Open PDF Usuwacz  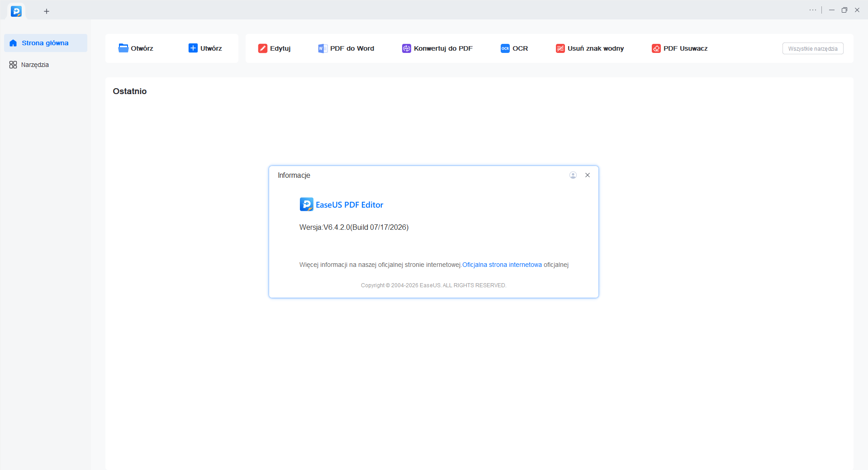679,48
